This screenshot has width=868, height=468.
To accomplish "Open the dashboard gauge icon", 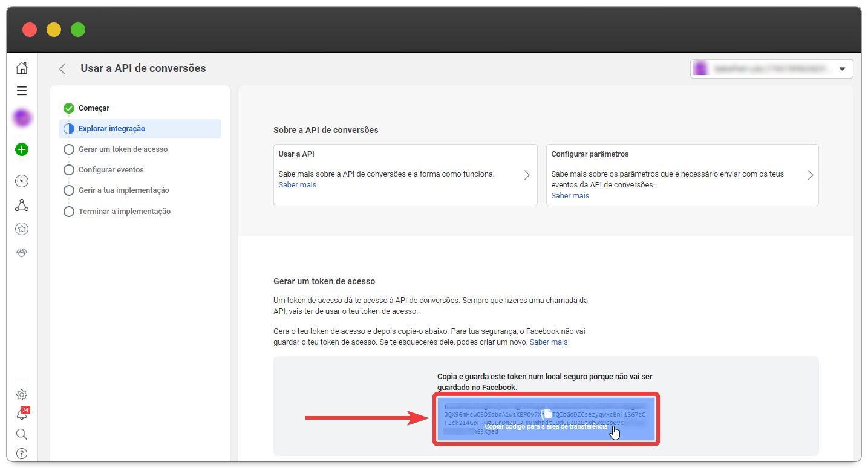I will [22, 181].
